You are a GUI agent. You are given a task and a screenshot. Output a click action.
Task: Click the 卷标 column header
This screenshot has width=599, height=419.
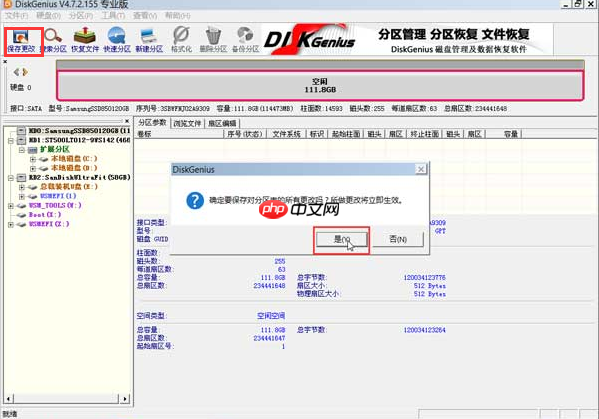(x=180, y=134)
